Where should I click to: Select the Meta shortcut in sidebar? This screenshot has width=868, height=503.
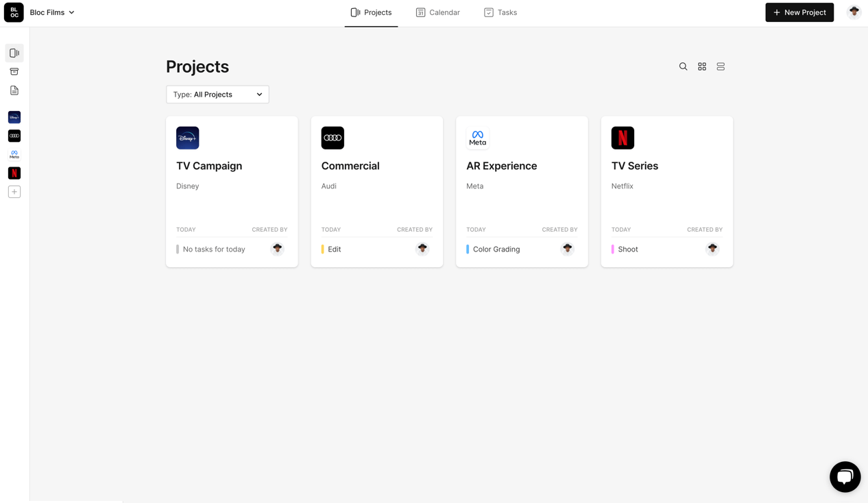(14, 155)
